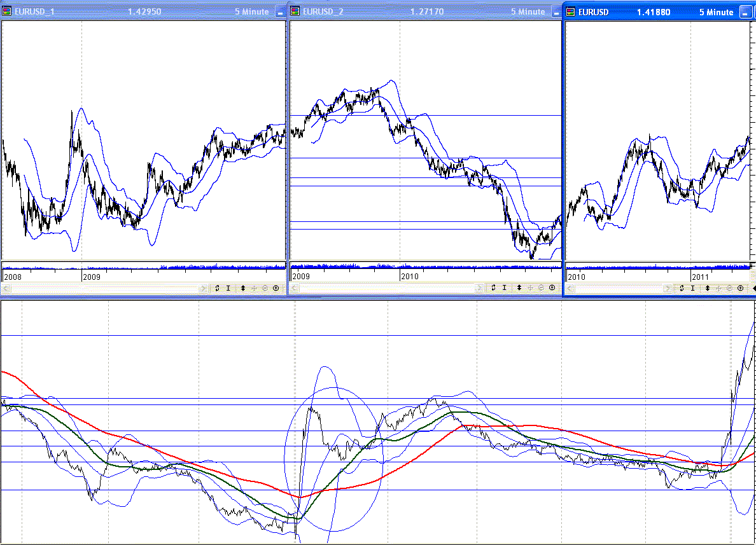Click the refresh icon on EURUSD_2 chart toolbar

(x=493, y=288)
